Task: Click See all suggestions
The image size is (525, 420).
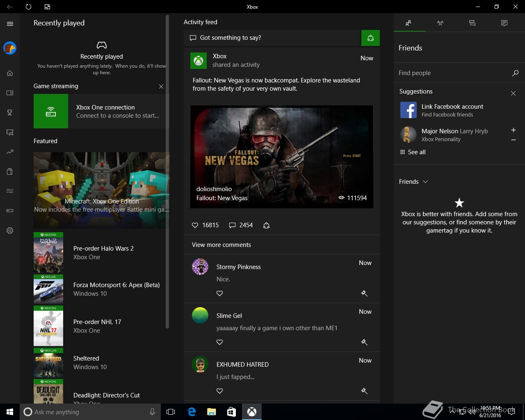Action: click(x=413, y=152)
